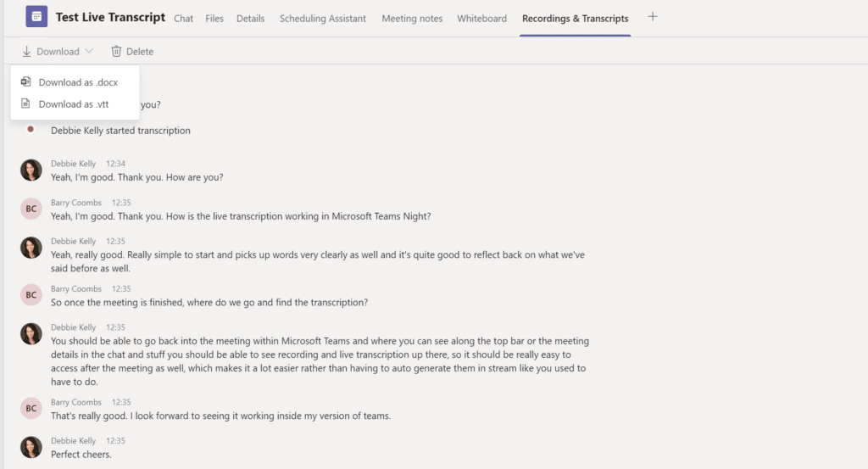Click the meeting calendar icon beside Test Live Transcript
868x469 pixels.
coord(36,17)
